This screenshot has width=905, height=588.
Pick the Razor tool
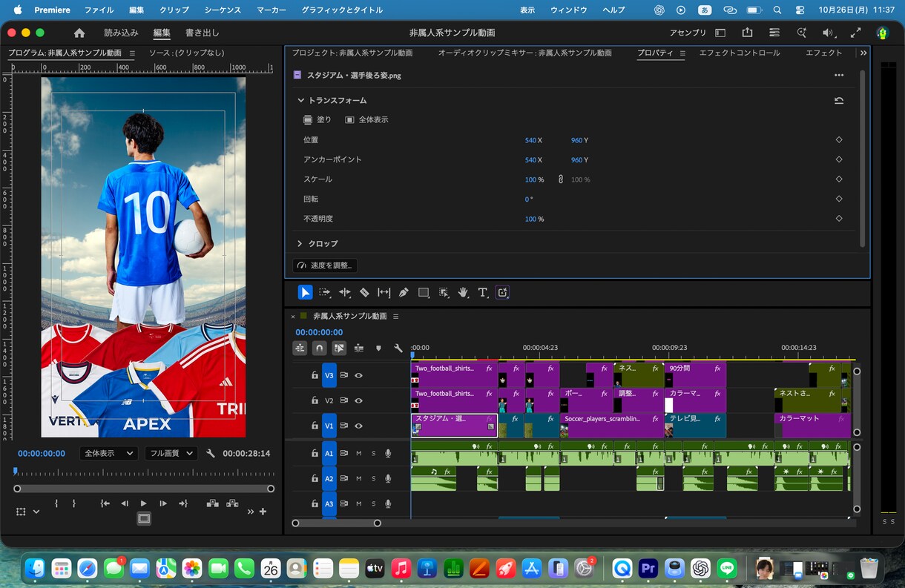point(364,292)
